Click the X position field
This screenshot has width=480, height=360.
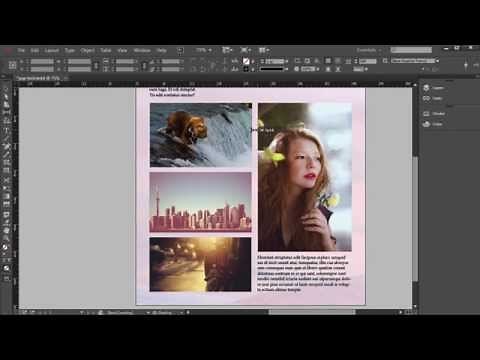point(42,61)
